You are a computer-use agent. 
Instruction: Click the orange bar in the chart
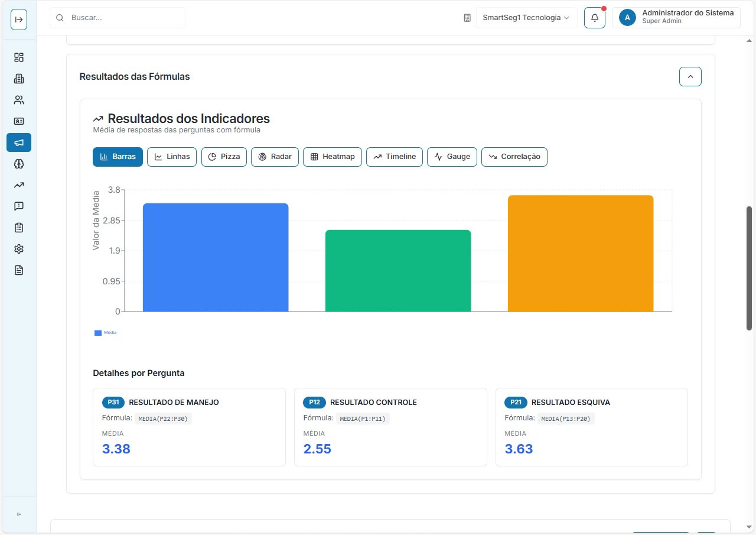(580, 254)
